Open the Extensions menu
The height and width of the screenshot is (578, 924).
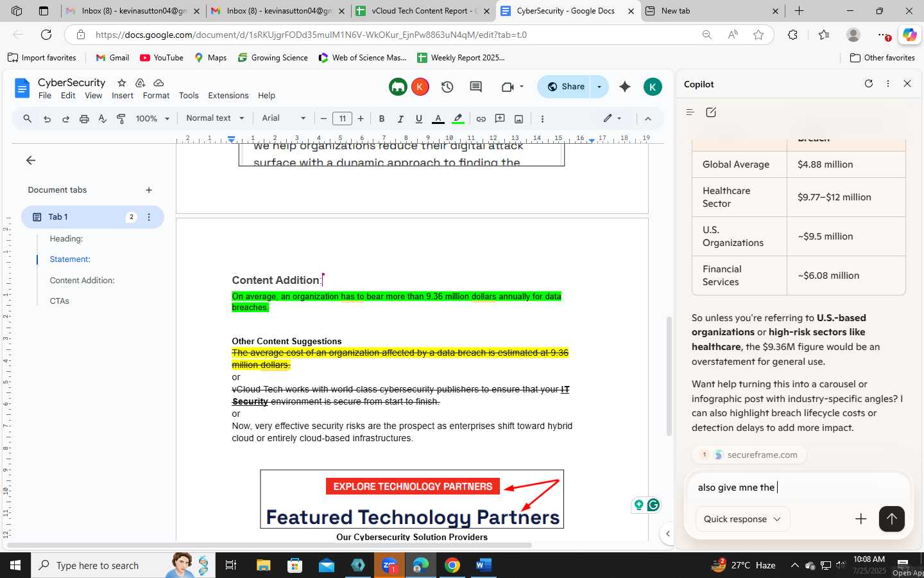point(228,96)
